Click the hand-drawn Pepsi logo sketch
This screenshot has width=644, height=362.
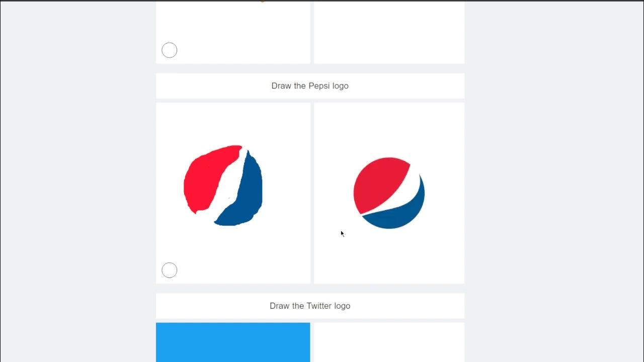pos(223,186)
